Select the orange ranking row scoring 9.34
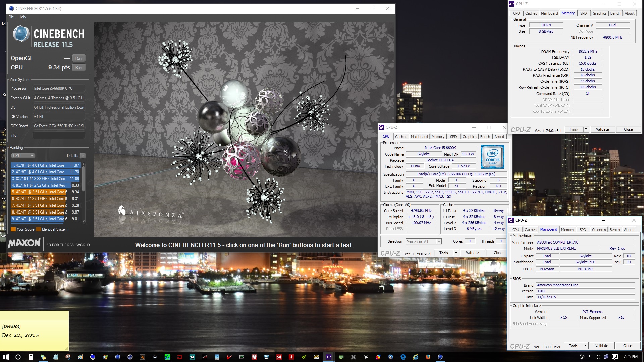The height and width of the screenshot is (362, 644). point(46,192)
